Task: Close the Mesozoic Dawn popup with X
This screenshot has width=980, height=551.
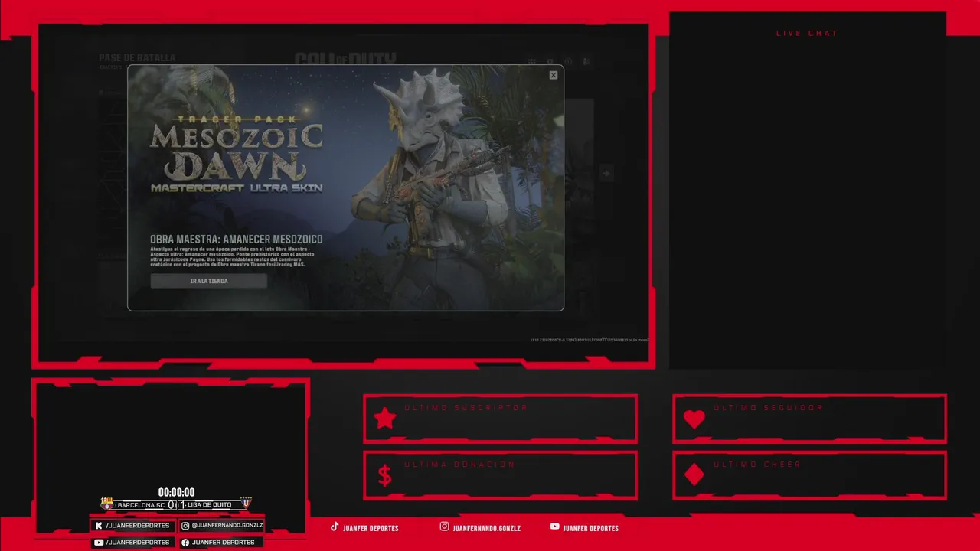Action: click(554, 75)
